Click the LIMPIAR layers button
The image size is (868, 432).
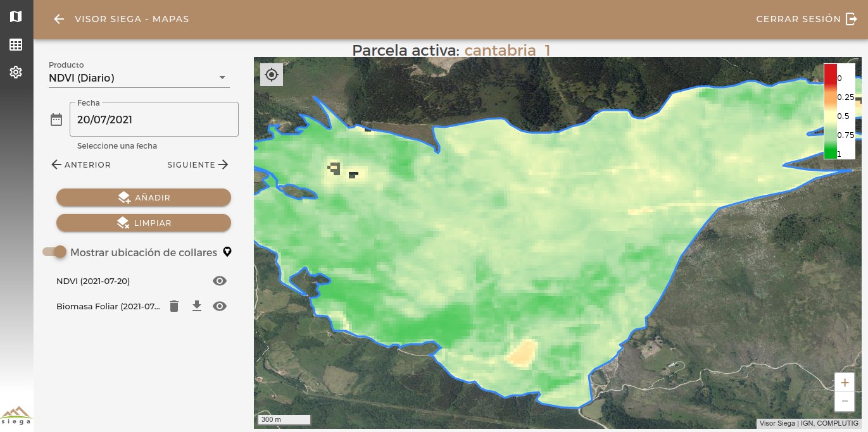pos(144,223)
